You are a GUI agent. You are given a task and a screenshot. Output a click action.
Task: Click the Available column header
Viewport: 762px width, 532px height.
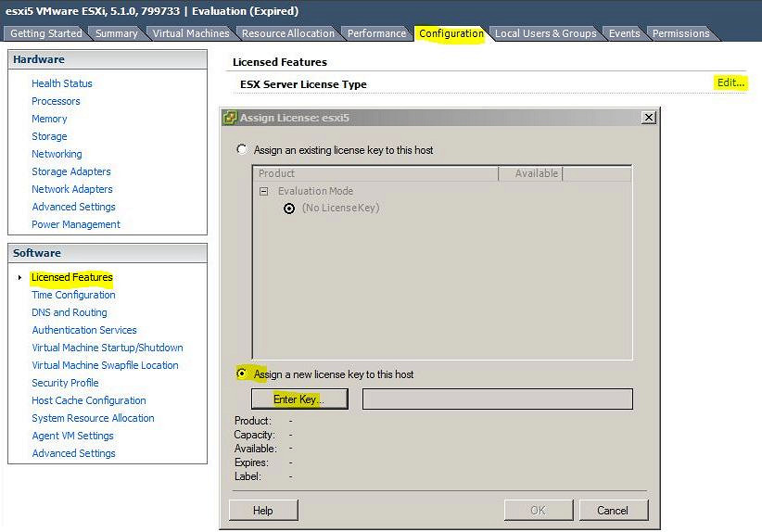[x=530, y=173]
